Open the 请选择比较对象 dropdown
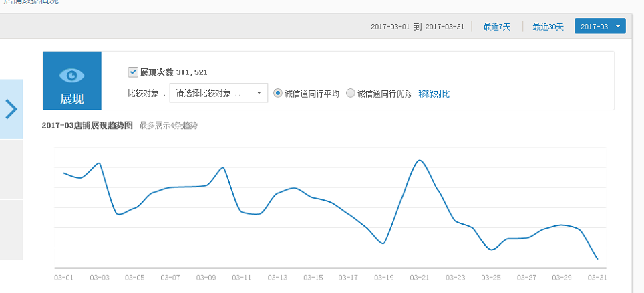644x293 pixels. coord(218,93)
